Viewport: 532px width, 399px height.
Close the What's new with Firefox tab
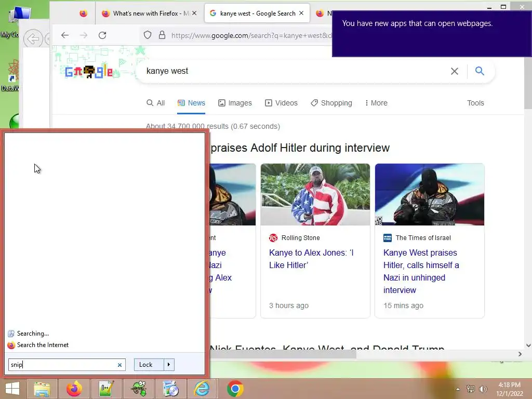(x=194, y=13)
